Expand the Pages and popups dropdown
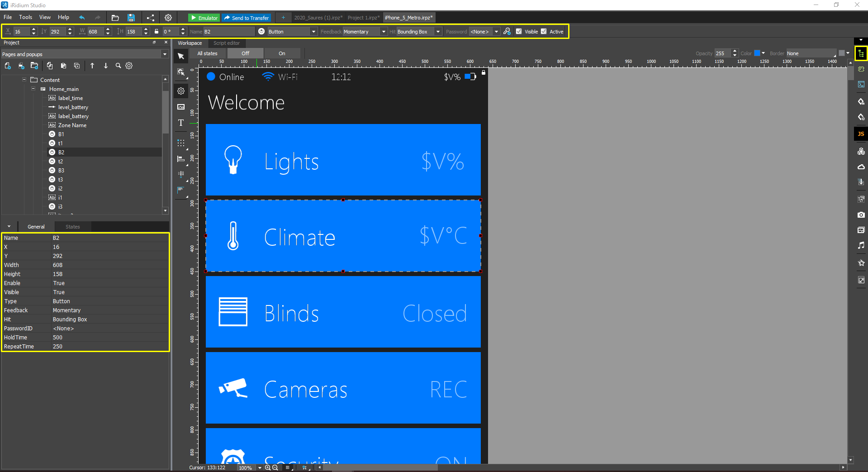The image size is (868, 472). coord(165,54)
